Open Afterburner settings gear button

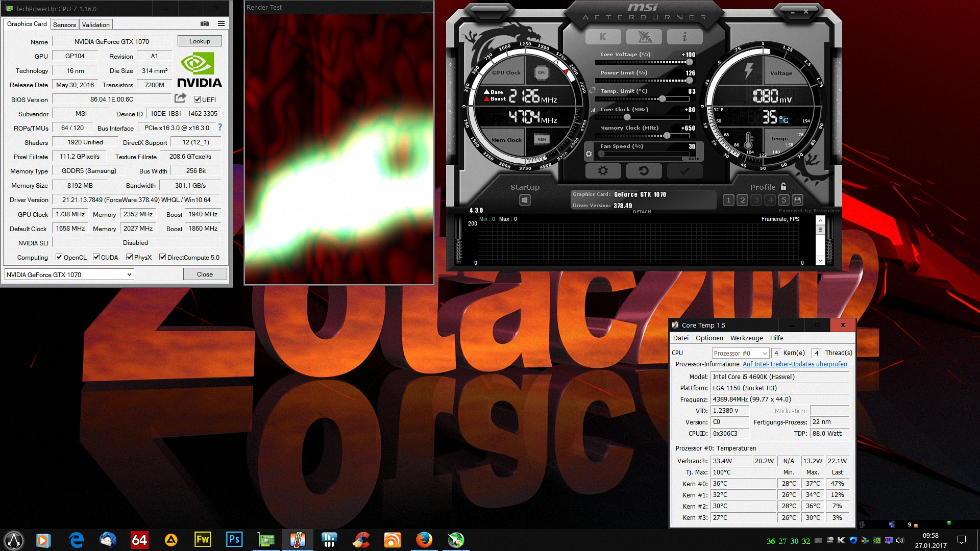click(x=603, y=171)
